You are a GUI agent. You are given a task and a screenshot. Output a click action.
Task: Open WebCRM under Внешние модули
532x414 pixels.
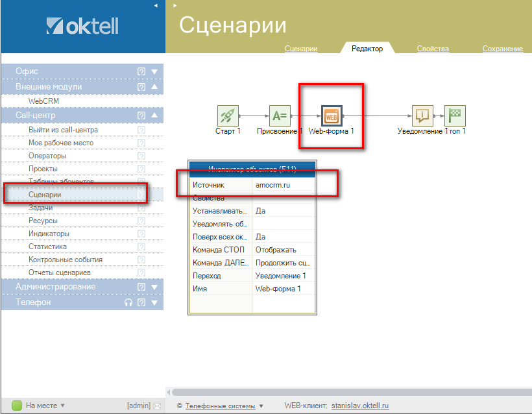43,101
